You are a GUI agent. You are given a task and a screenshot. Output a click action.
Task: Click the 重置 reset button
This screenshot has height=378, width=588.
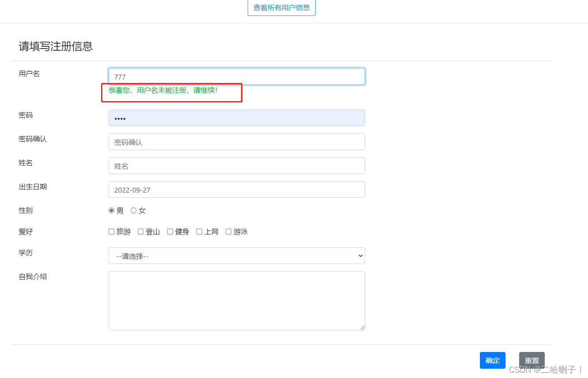(531, 360)
